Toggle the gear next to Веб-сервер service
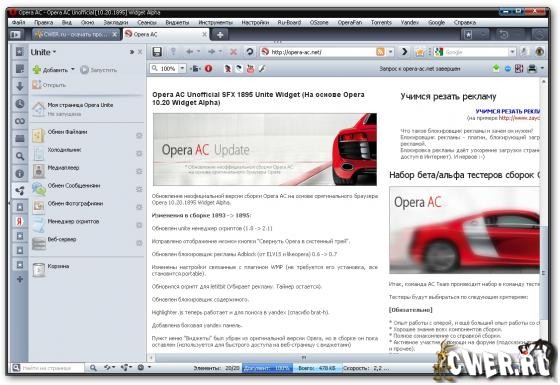The width and height of the screenshot is (560, 385). pos(139,243)
